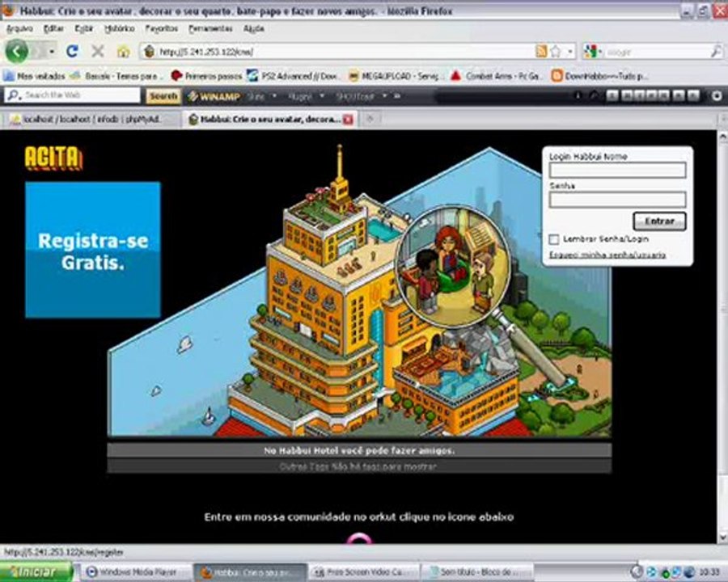728x582 pixels.
Task: Show more Winamp toolbar items chevron
Action: [397, 96]
